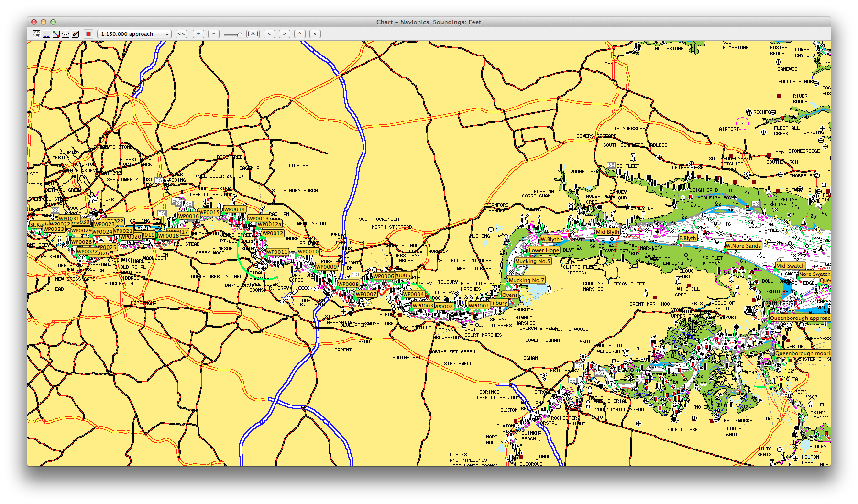This screenshot has width=858, height=504.
Task: Click the Mucking No.5 waypoint label
Action: tap(533, 261)
